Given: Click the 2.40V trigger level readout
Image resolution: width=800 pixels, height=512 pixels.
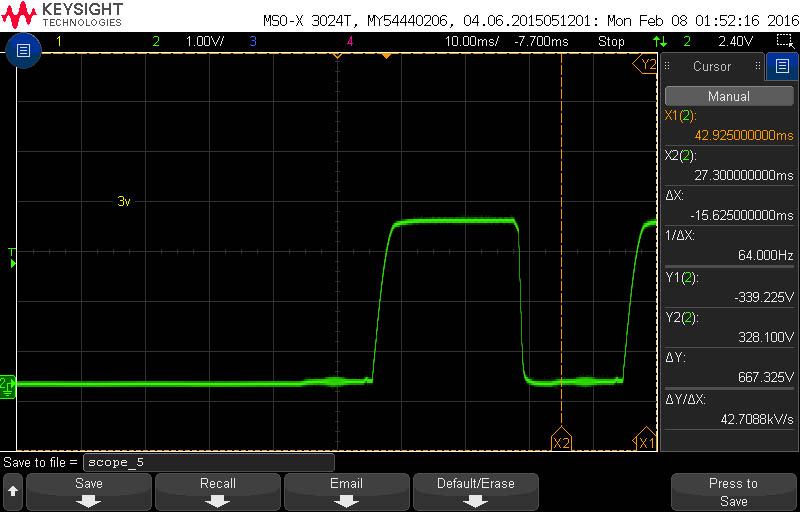Looking at the screenshot, I should point(737,42).
